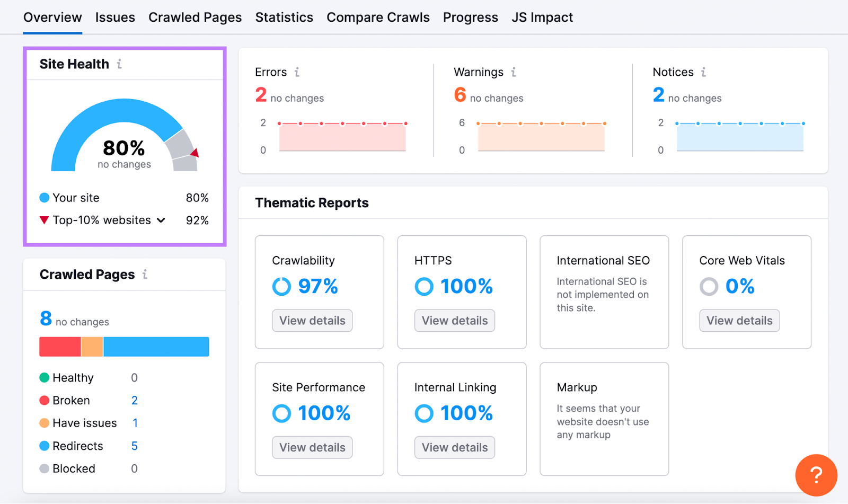This screenshot has height=504, width=848.
Task: Expand the Top-10% websites dropdown
Action: click(161, 220)
